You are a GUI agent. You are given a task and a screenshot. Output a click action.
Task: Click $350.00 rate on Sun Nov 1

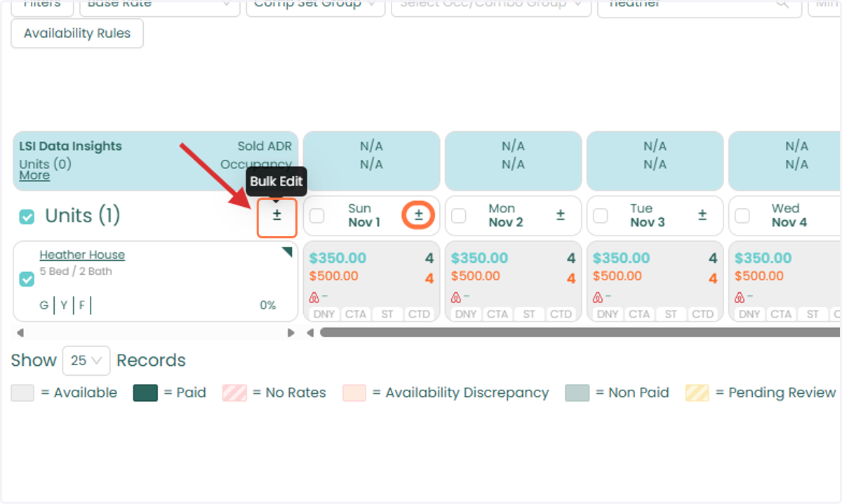338,258
